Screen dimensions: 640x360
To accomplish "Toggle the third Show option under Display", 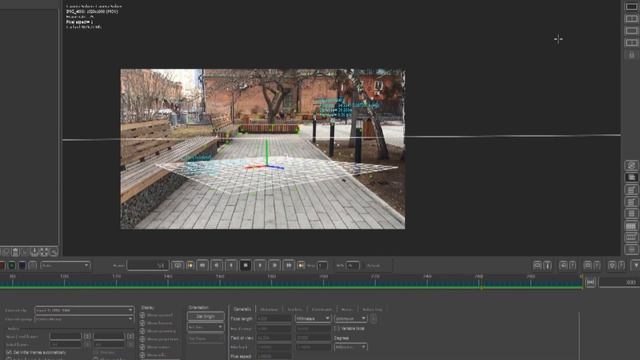I will [142, 331].
